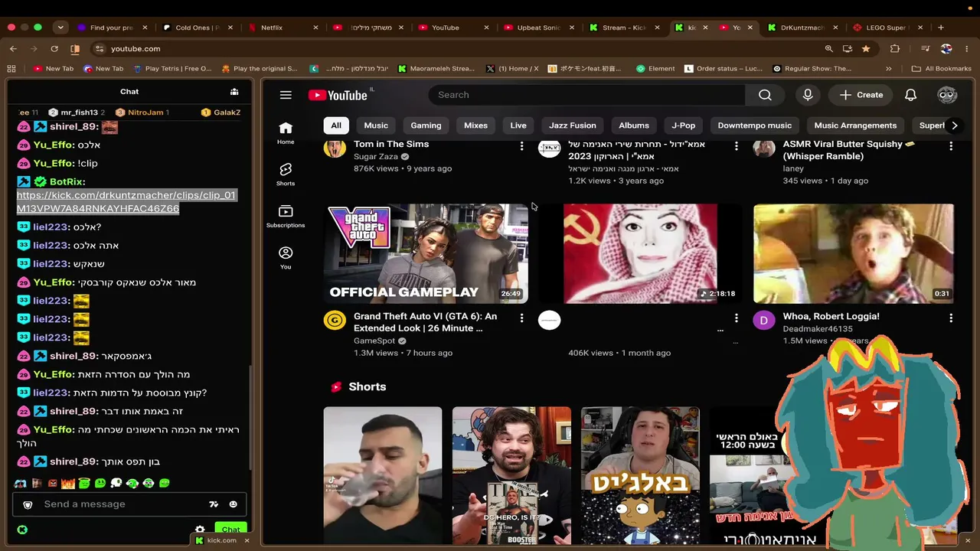
Task: Play the Whoa, Robert Loggia! thumbnail
Action: [854, 253]
